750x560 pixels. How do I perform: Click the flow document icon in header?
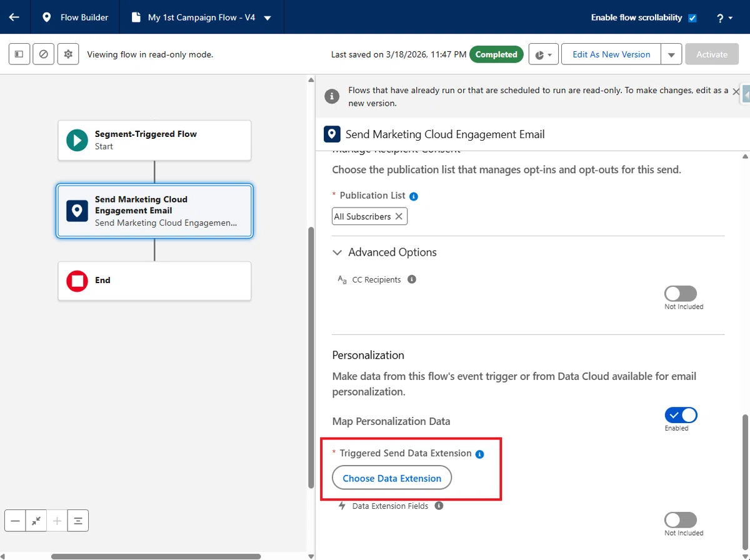click(x=136, y=17)
